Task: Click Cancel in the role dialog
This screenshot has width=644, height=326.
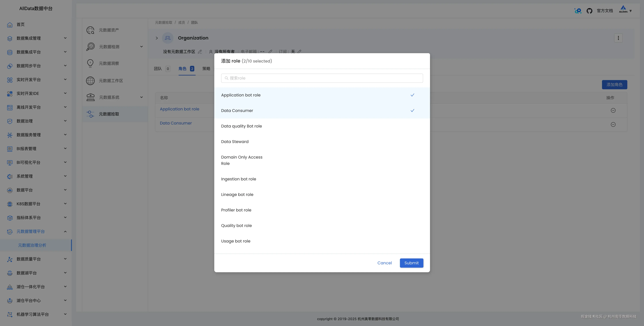Action: pos(385,263)
